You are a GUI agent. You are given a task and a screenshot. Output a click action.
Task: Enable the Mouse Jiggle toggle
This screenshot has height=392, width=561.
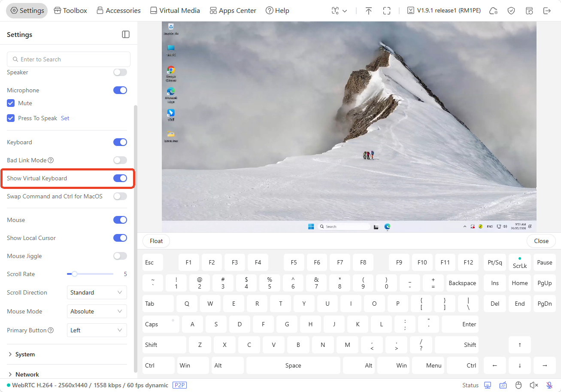click(120, 256)
